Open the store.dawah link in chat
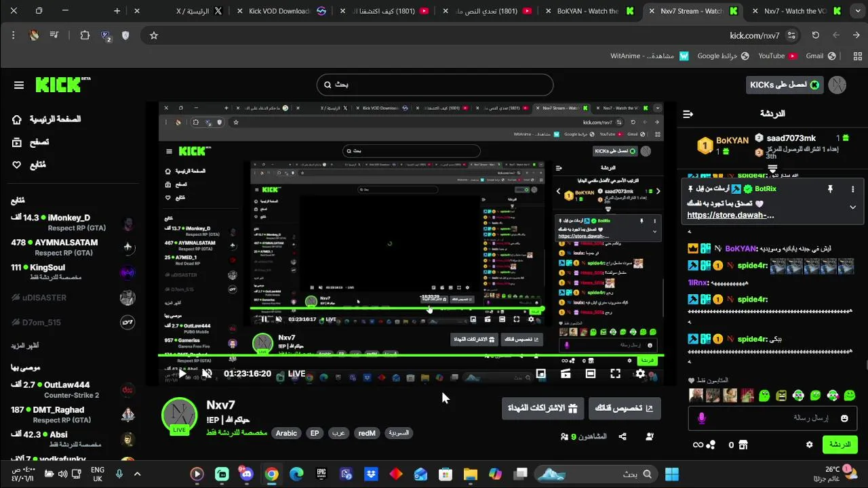Screen dimensions: 868x488 [x=730, y=216]
